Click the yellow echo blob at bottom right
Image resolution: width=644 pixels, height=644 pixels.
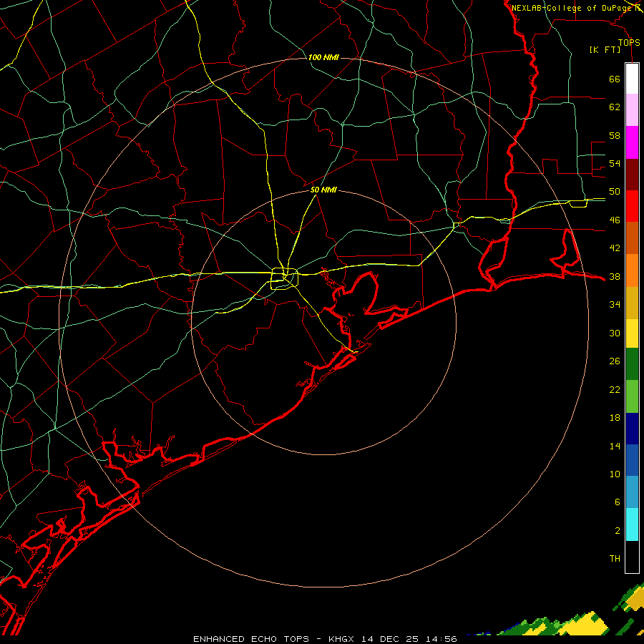tap(585, 625)
